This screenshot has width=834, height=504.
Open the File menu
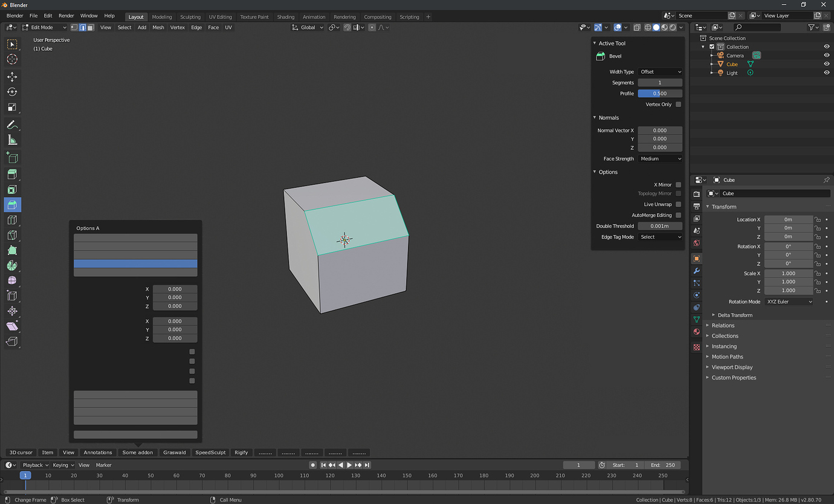(33, 16)
